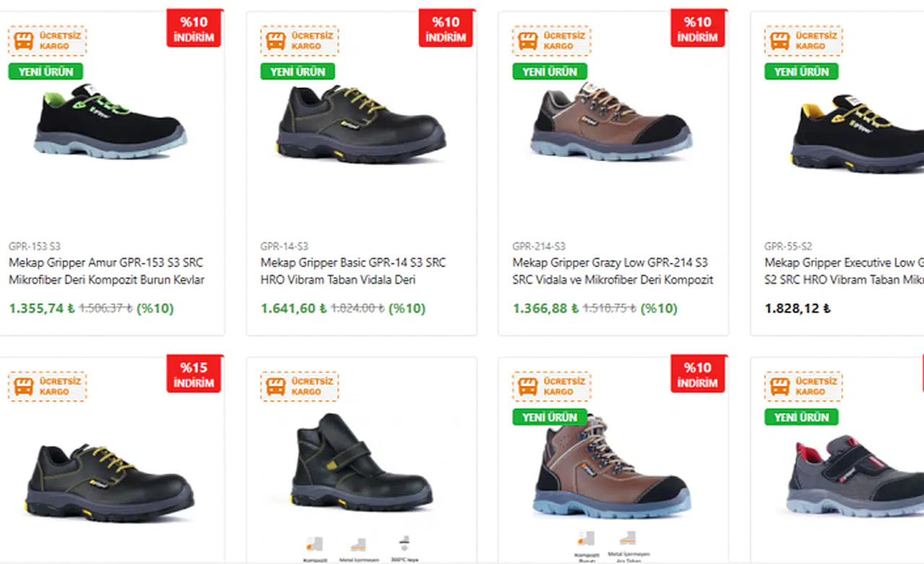Viewport: 924px width, 564px height.
Task: Click Kompozit icon under the black welding boot
Action: 313,547
